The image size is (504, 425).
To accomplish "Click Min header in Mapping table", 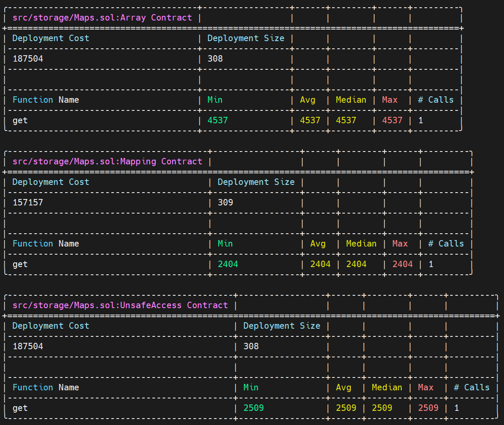I will click(x=225, y=244).
